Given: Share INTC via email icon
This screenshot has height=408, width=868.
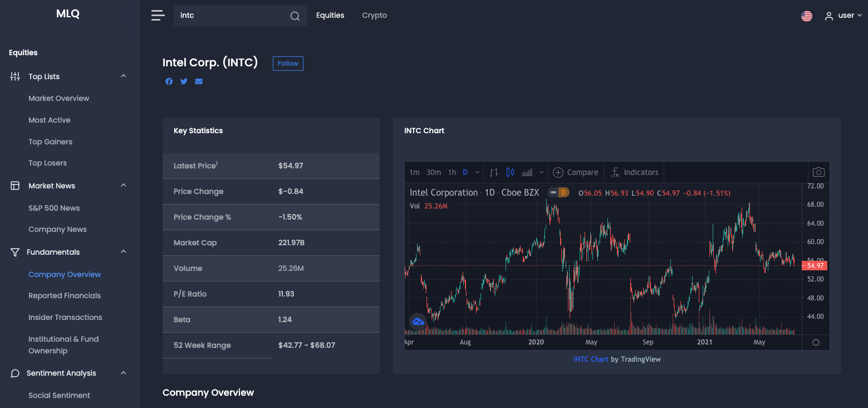Looking at the screenshot, I should (x=199, y=81).
